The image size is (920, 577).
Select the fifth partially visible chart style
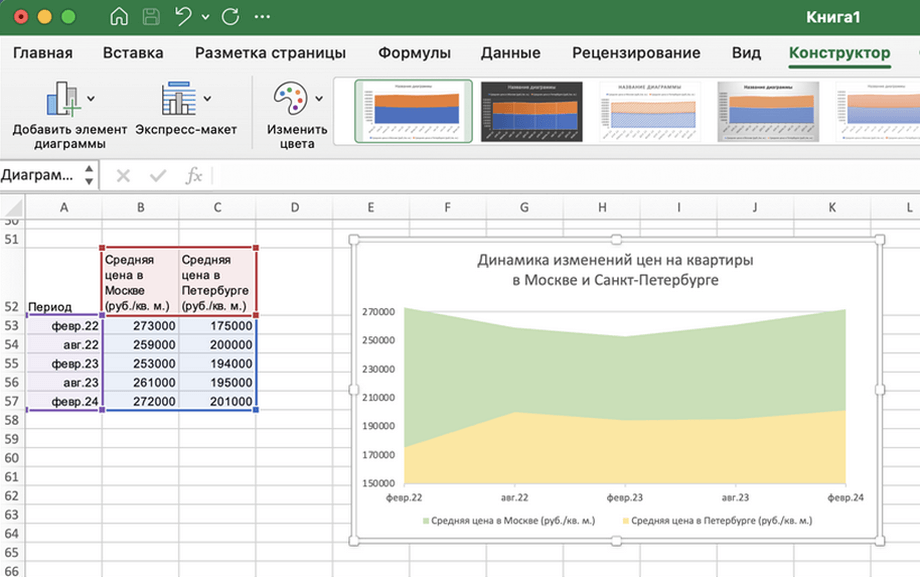point(878,112)
